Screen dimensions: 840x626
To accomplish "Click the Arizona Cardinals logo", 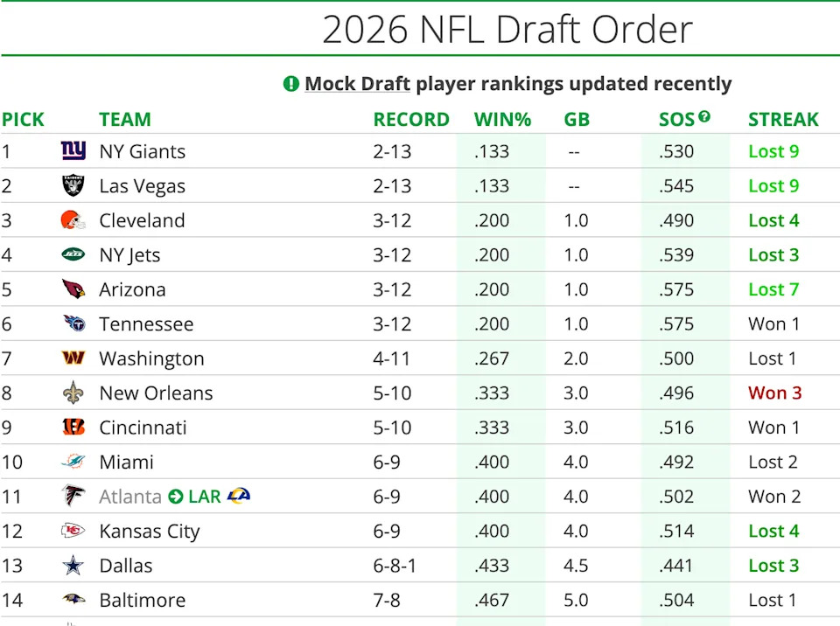I will pos(73,289).
